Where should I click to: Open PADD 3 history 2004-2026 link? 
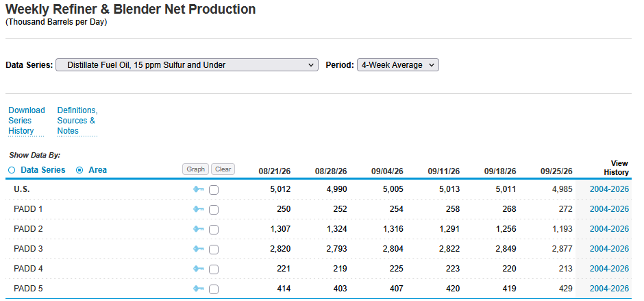pos(609,249)
